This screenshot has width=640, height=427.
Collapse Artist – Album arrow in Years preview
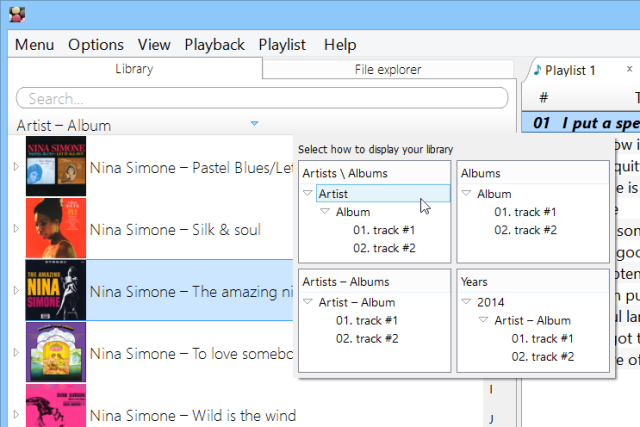click(483, 320)
